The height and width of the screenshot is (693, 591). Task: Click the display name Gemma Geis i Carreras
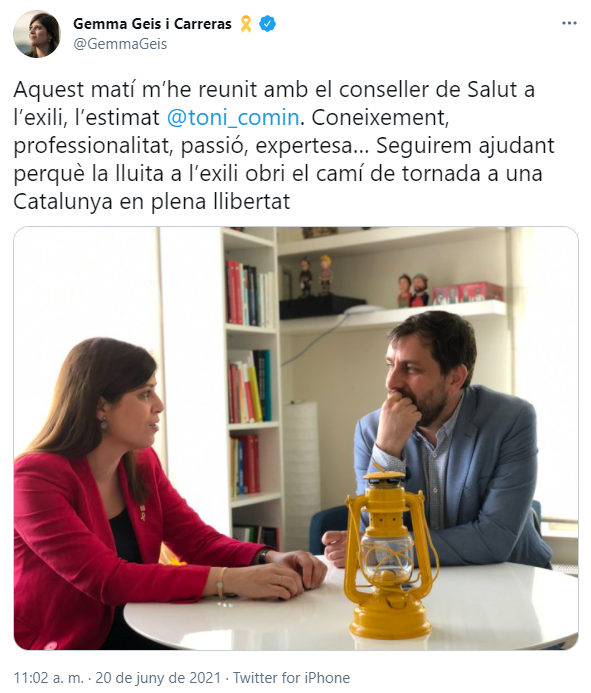click(x=152, y=23)
